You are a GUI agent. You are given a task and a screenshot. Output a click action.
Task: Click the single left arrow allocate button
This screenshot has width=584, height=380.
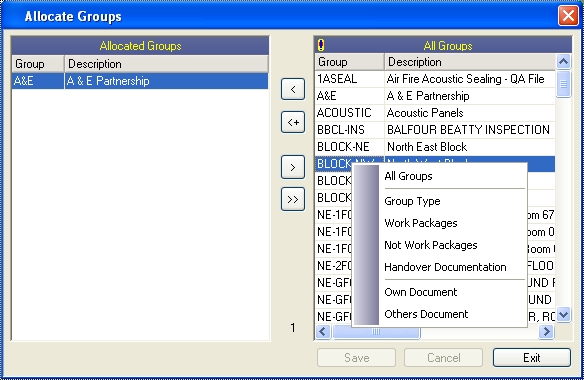tap(293, 89)
